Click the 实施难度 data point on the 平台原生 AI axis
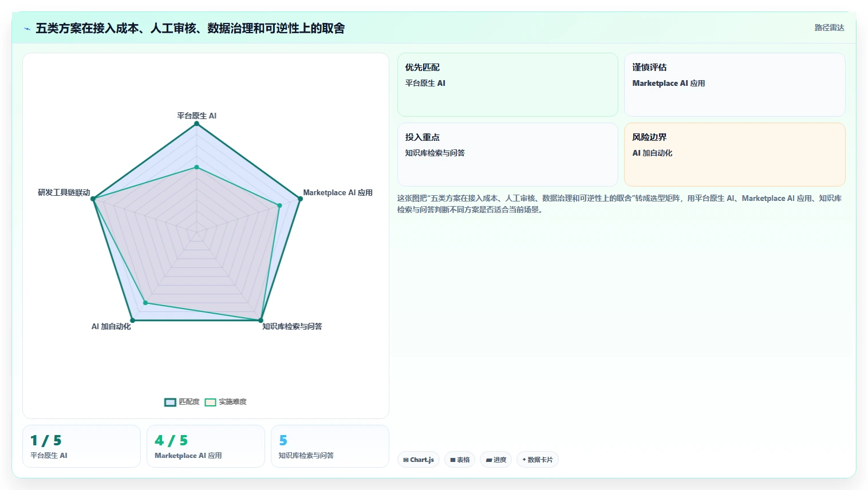 [196, 167]
